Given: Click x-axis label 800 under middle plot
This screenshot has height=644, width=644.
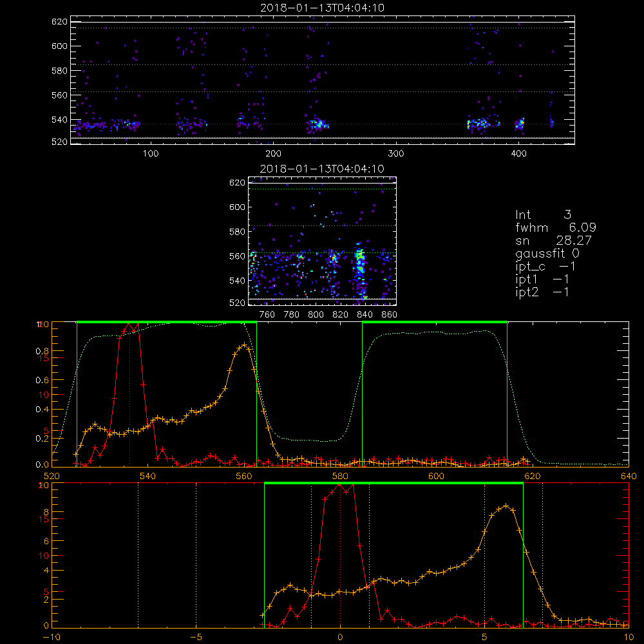Looking at the screenshot, I should 316,315.
